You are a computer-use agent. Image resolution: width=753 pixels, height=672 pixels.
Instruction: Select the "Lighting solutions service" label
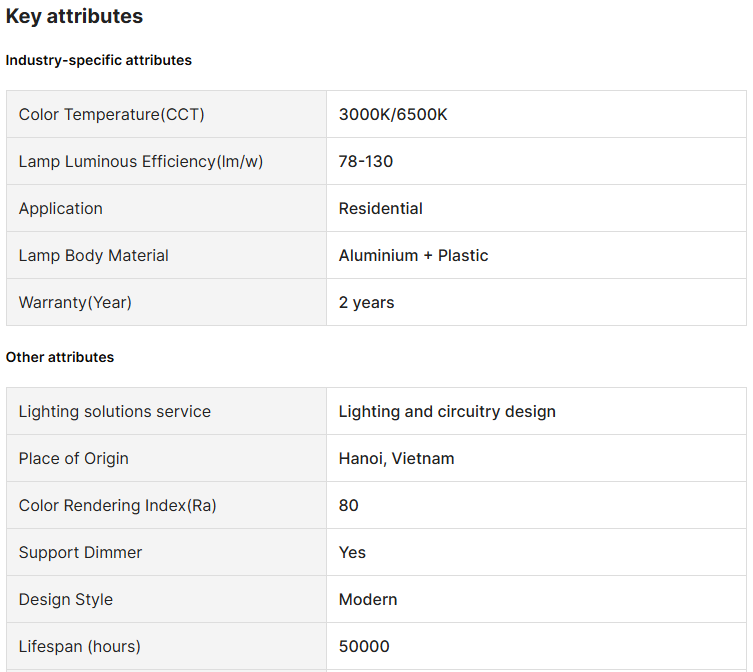(114, 412)
